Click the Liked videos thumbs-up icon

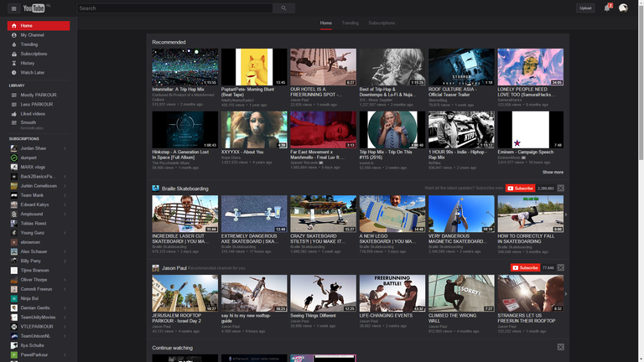14,114
